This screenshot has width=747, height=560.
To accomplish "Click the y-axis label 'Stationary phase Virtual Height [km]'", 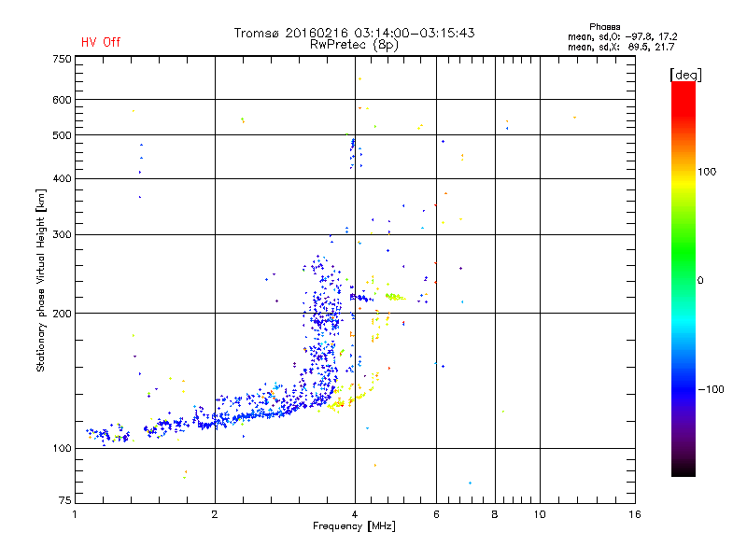I will 40,281.
